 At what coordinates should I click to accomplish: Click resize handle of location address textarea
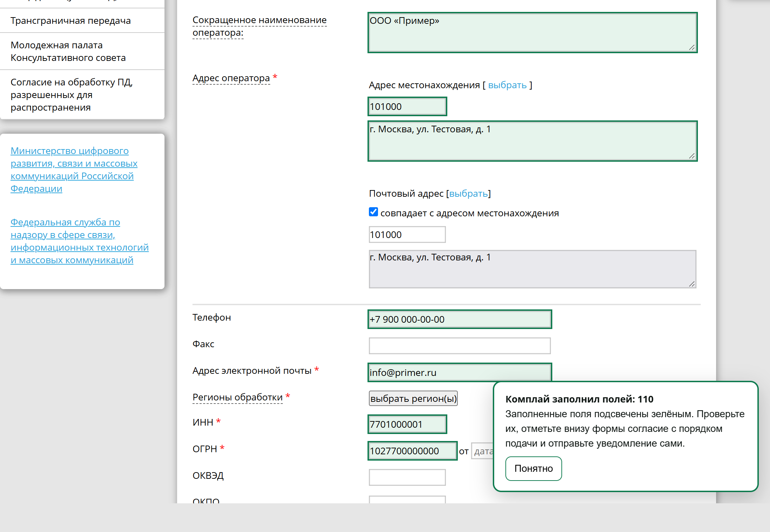pos(692,156)
